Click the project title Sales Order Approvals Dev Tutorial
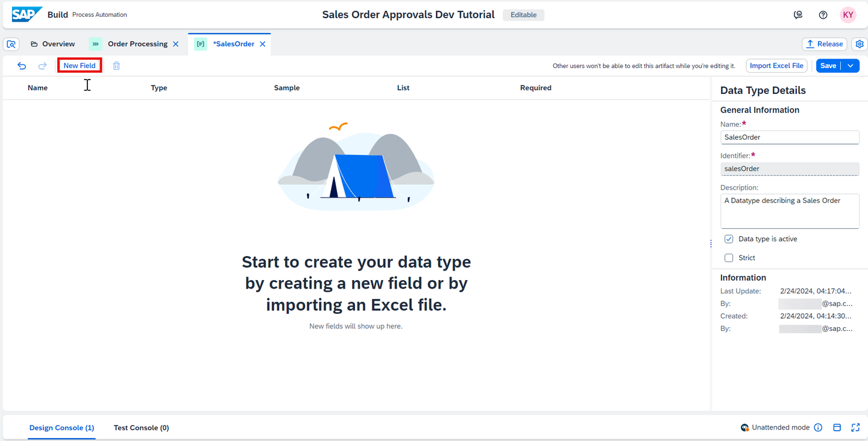 [x=408, y=14]
